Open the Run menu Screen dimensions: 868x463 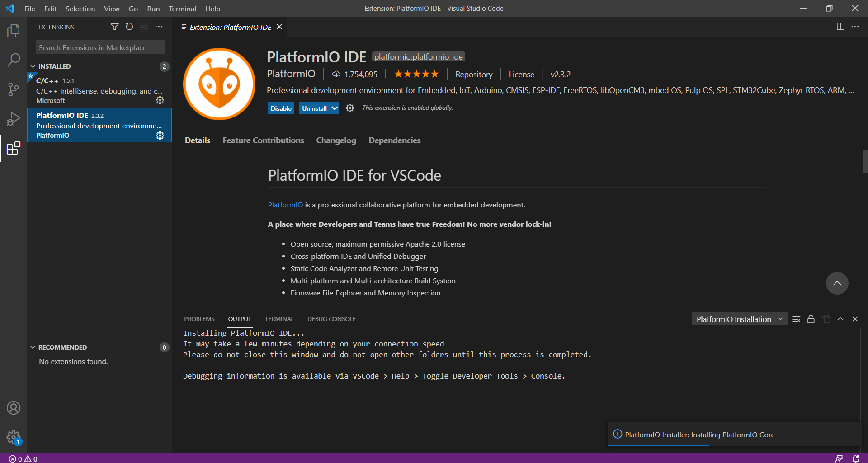click(x=153, y=9)
